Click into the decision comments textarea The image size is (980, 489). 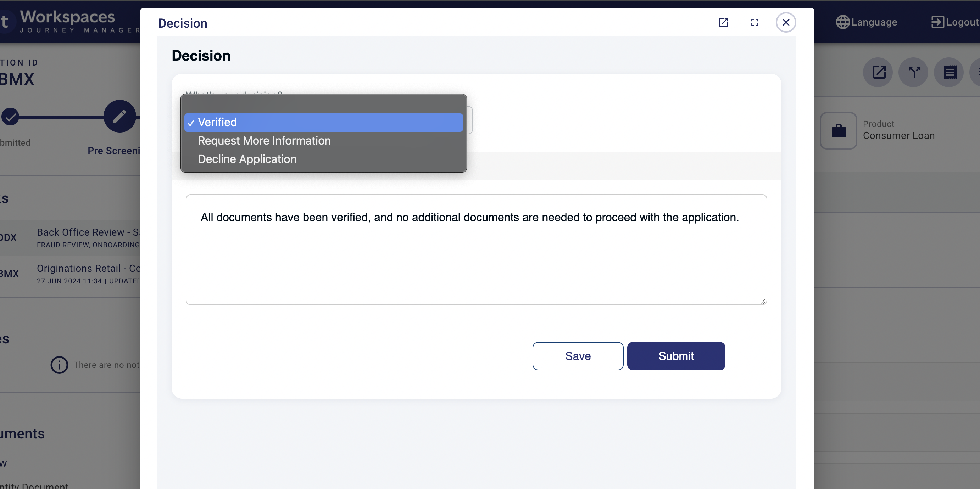[x=475, y=262]
